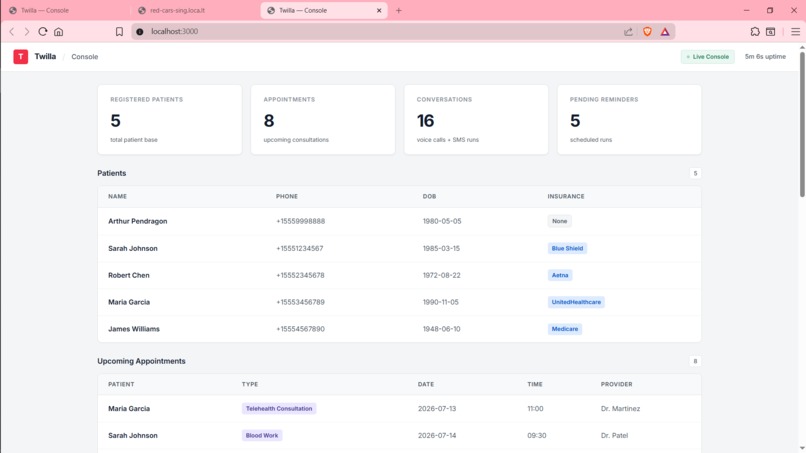Image resolution: width=806 pixels, height=453 pixels.
Task: Click appointment time 11:00
Action: click(535, 408)
